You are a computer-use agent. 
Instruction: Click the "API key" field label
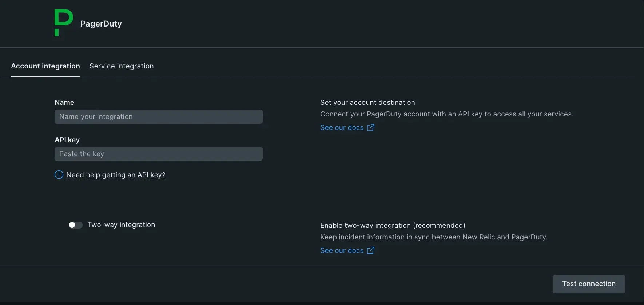(x=67, y=140)
